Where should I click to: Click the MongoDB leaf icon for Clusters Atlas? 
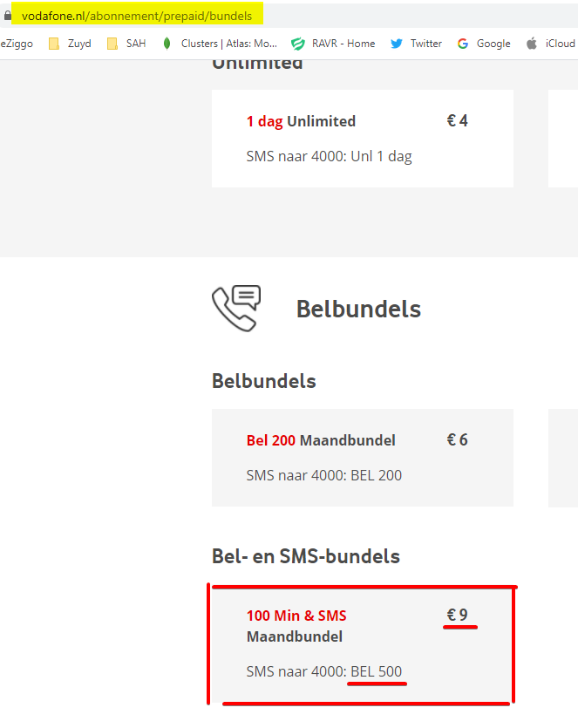tap(167, 44)
